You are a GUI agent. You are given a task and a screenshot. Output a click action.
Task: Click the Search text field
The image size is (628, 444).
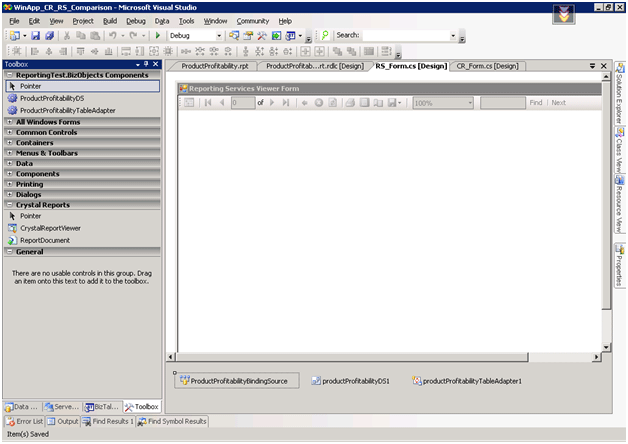[x=405, y=36]
